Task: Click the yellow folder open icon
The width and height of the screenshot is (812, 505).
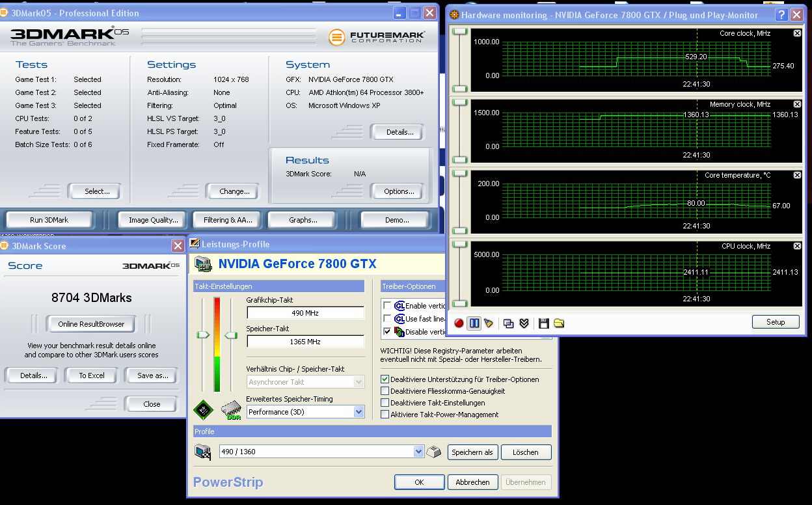Action: [559, 323]
